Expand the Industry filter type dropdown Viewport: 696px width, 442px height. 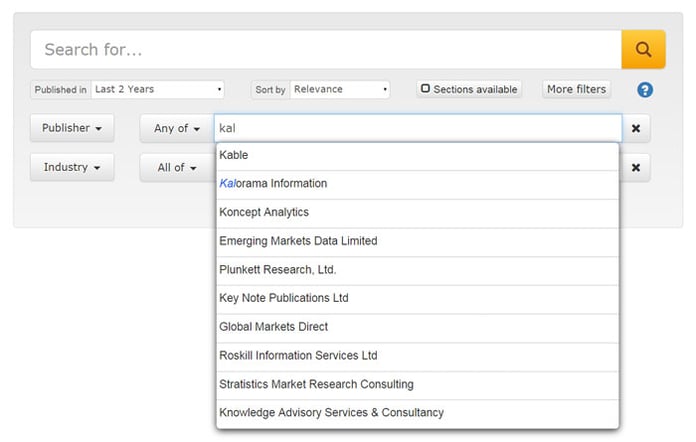(72, 167)
